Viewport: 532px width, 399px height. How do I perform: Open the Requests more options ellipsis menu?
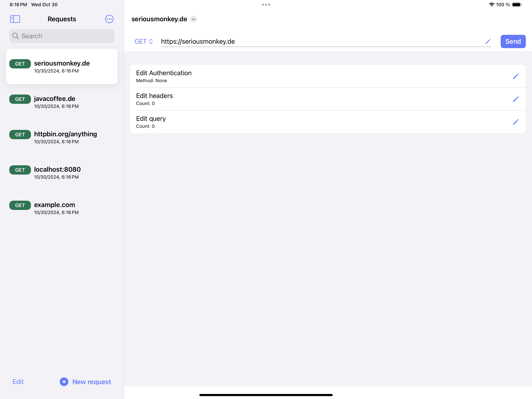click(109, 19)
